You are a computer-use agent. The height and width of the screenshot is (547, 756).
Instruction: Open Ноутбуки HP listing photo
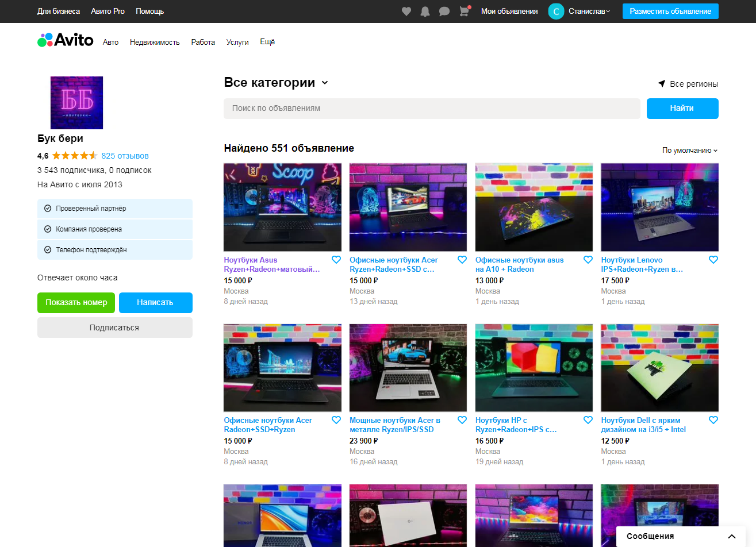pyautogui.click(x=534, y=368)
